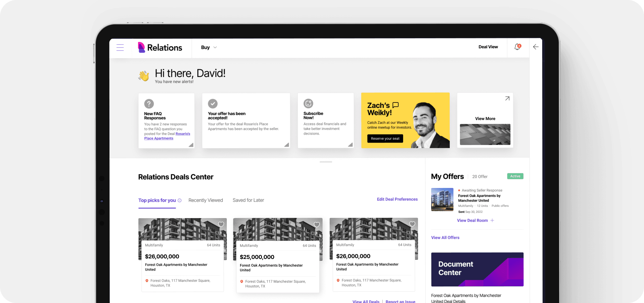The height and width of the screenshot is (303, 644).
Task: Click Sent Sep 30, 2022 text
Action: [x=470, y=212]
